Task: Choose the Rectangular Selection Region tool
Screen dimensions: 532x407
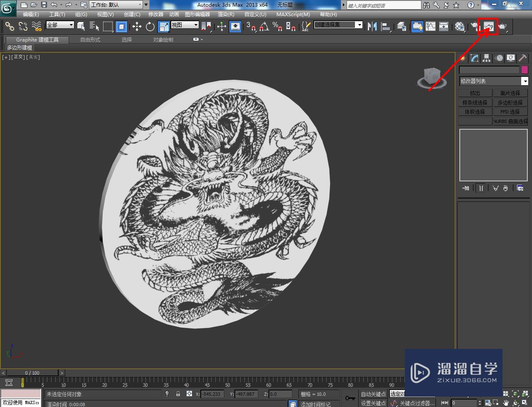Action: pyautogui.click(x=108, y=27)
